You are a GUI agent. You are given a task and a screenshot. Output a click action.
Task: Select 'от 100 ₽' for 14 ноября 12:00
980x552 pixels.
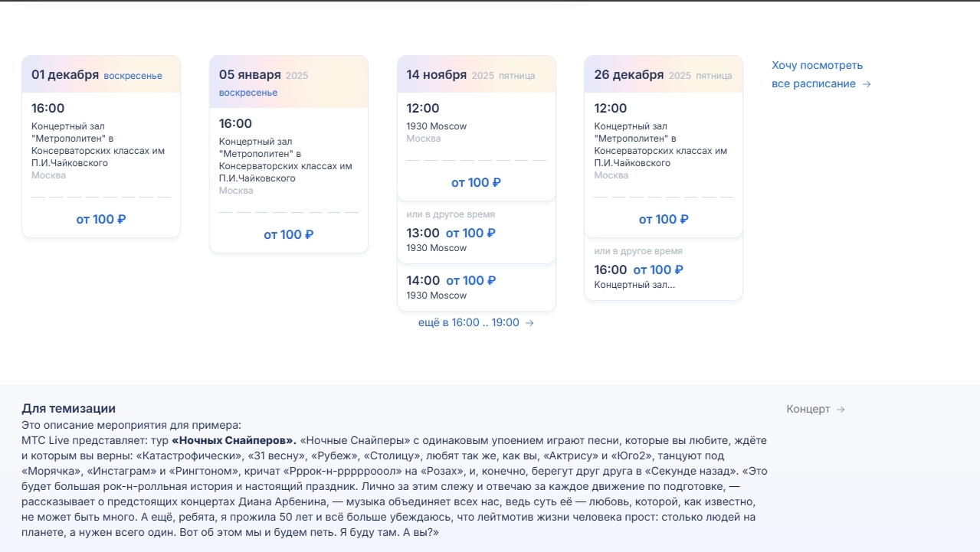(476, 183)
